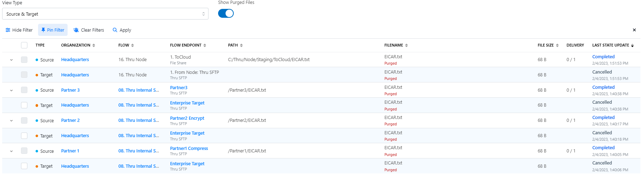Tick checkbox for Partner 3 target row
The image size is (644, 178).
click(24, 105)
